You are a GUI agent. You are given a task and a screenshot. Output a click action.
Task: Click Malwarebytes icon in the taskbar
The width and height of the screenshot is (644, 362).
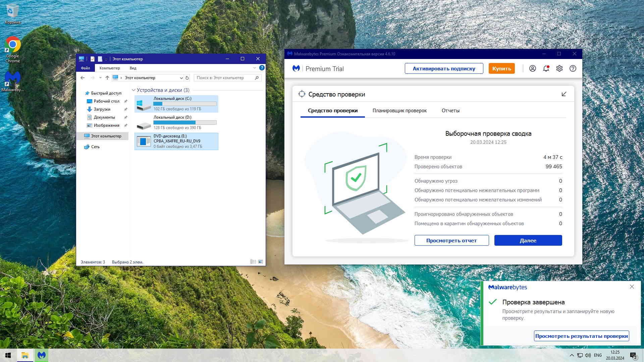click(x=42, y=355)
